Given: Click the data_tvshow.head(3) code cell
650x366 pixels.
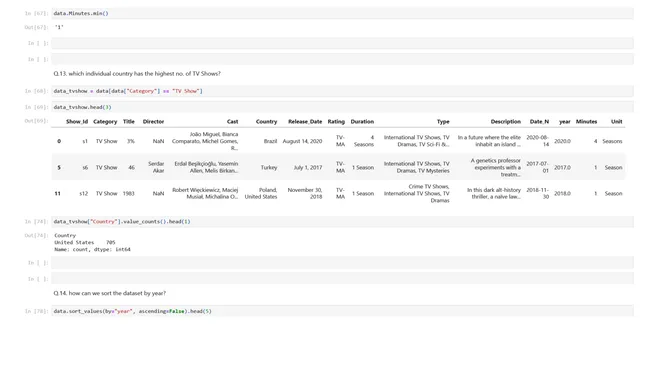Looking at the screenshot, I should (342, 107).
